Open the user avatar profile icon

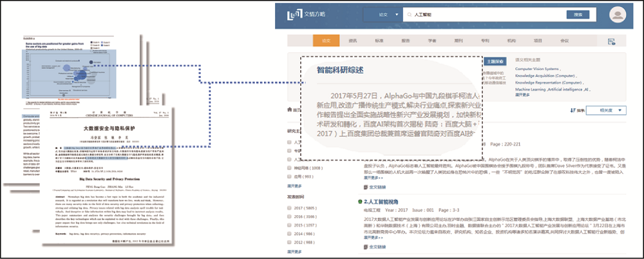point(618,14)
